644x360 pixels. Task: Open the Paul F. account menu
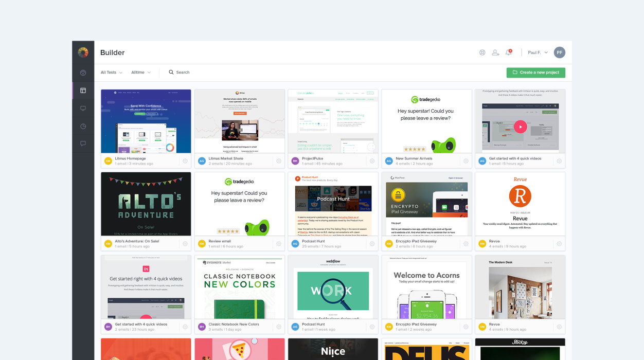point(538,52)
